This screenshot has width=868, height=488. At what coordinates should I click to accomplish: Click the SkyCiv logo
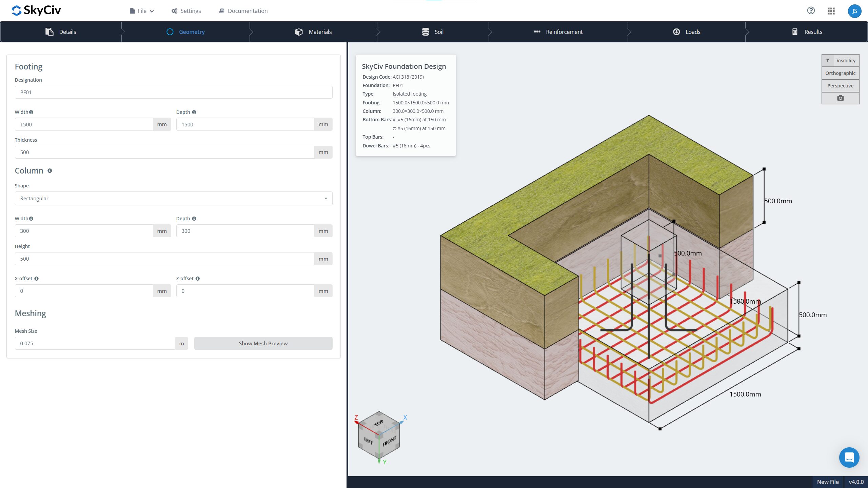(36, 11)
